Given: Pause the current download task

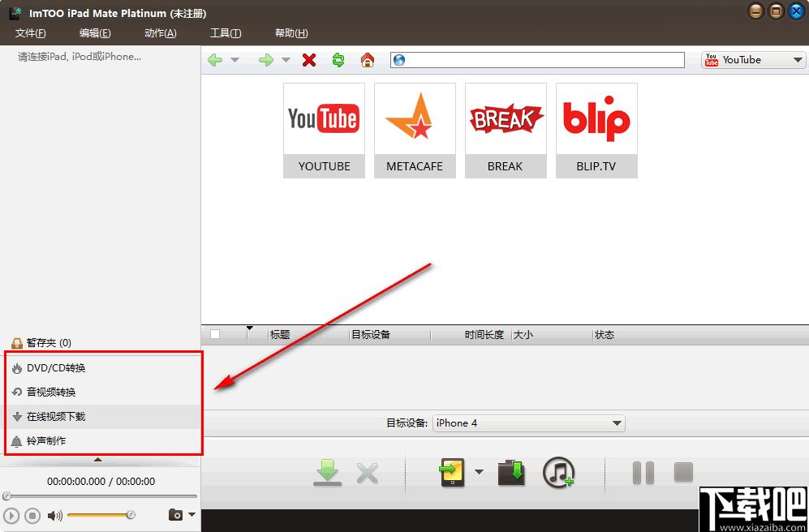Looking at the screenshot, I should 643,473.
